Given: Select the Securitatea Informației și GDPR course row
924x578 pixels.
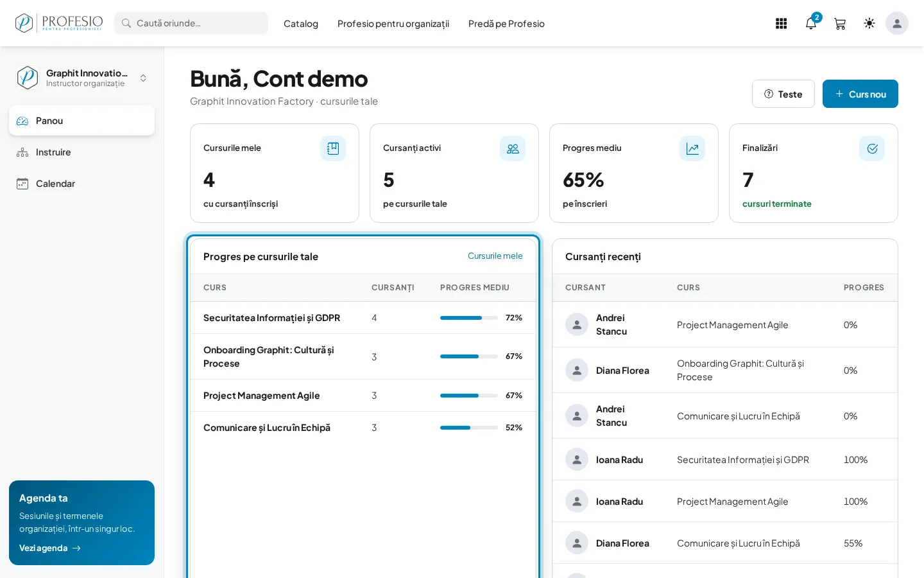Looking at the screenshot, I should (363, 318).
